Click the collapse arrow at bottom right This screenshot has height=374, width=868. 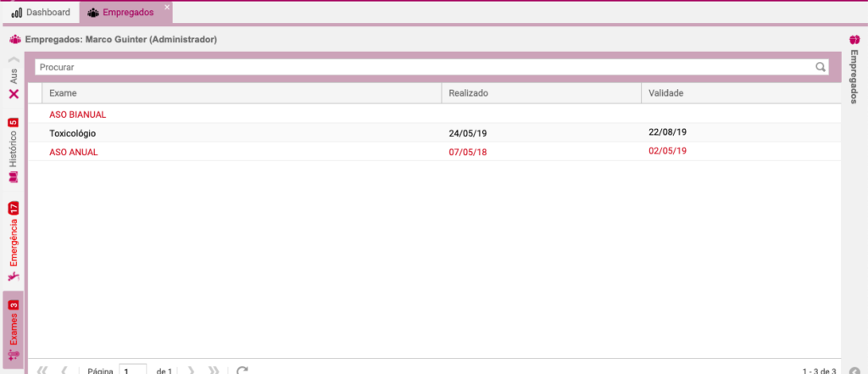(x=854, y=371)
